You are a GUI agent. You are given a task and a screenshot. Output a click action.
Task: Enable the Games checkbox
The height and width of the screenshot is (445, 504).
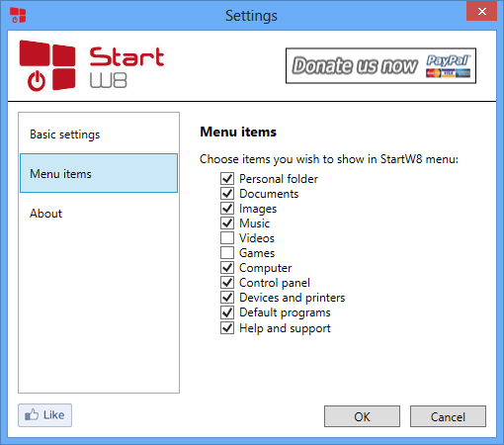tap(227, 252)
